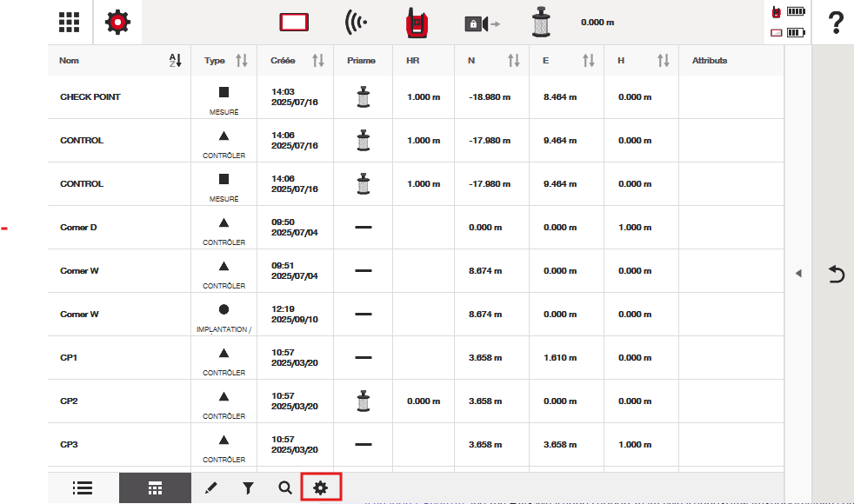The height and width of the screenshot is (504, 854).
Task: Click the pencil edit tool
Action: pyautogui.click(x=210, y=488)
